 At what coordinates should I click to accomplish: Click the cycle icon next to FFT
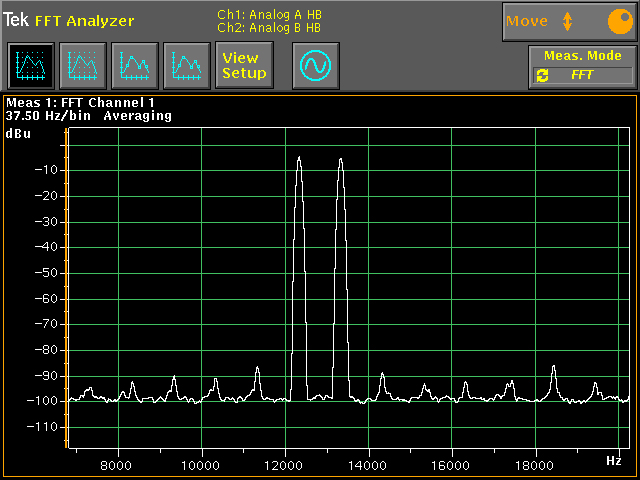point(542,75)
